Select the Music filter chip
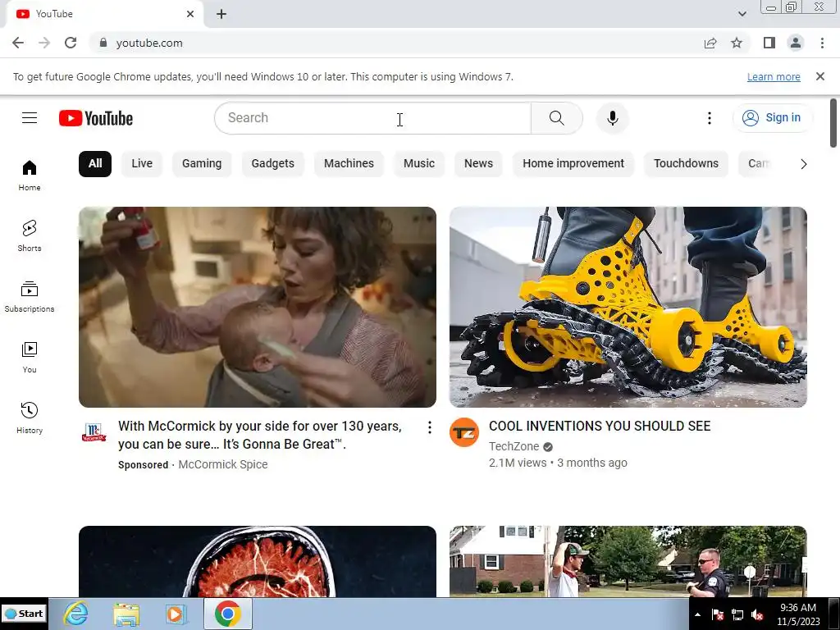 [x=419, y=164]
